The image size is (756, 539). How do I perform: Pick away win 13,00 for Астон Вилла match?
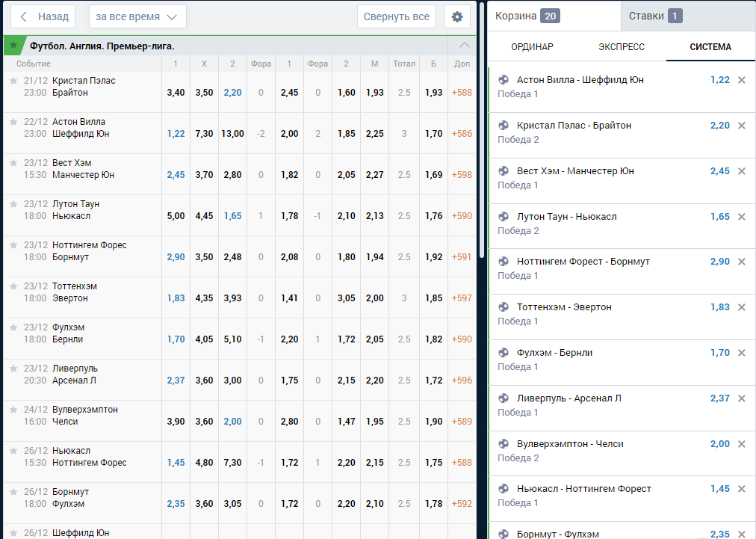[x=232, y=134]
